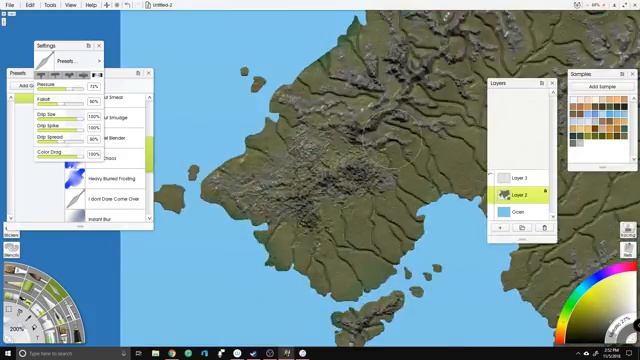This screenshot has width=640, height=360.
Task: Click the 200% zoom indicator in tool picker
Action: point(16,329)
